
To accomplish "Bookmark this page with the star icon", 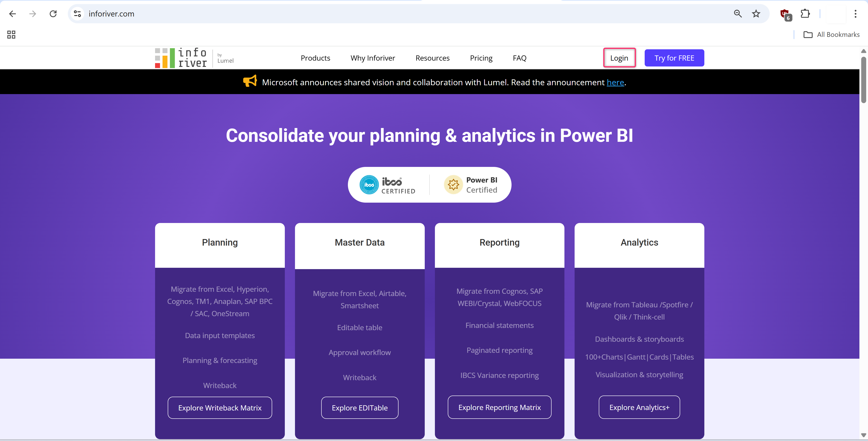I will click(x=756, y=14).
